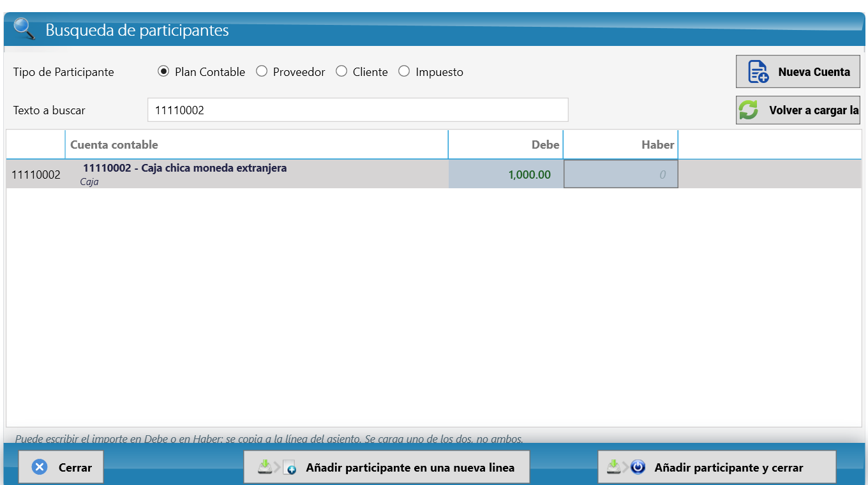Click the Haber amount field showing 0
Image resolution: width=868 pixels, height=485 pixels.
pos(620,174)
